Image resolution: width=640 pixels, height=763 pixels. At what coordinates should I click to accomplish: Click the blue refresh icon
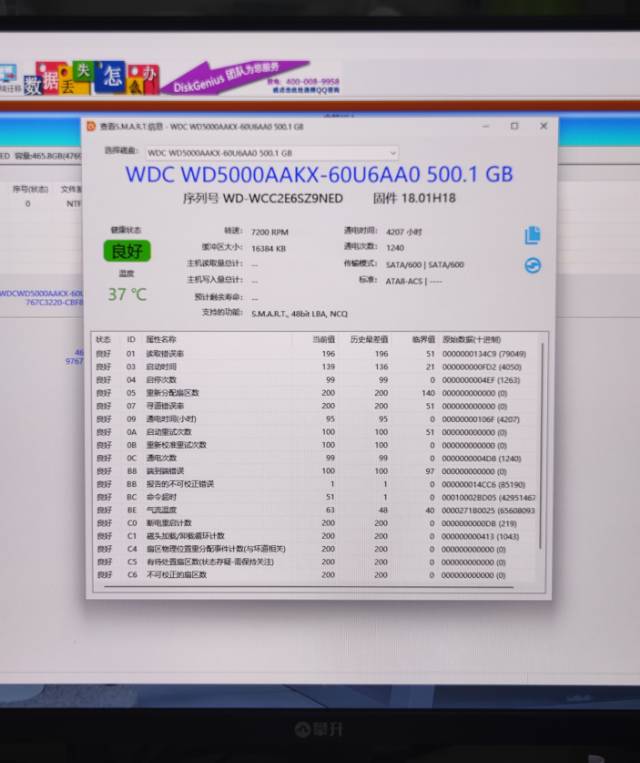[532, 266]
